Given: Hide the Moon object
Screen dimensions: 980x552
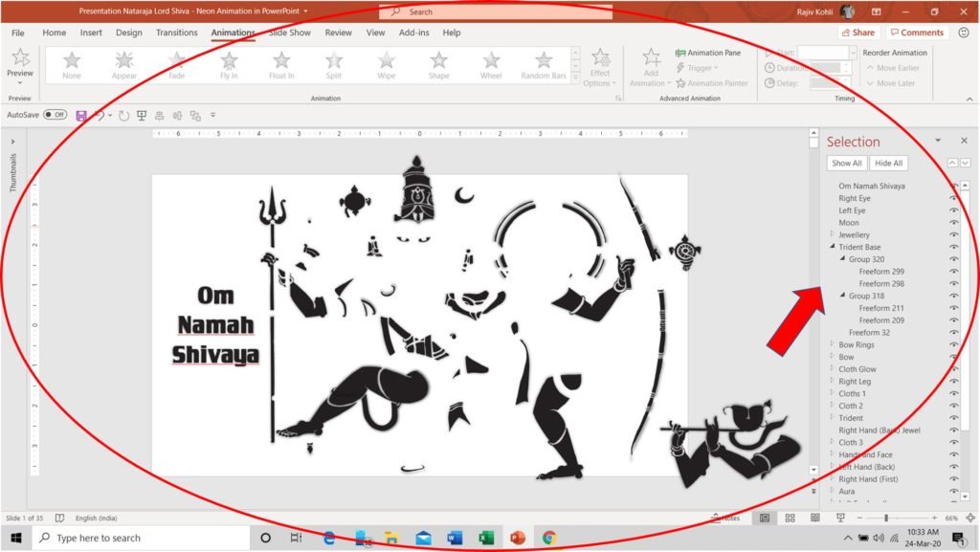Looking at the screenshot, I should click(x=954, y=223).
